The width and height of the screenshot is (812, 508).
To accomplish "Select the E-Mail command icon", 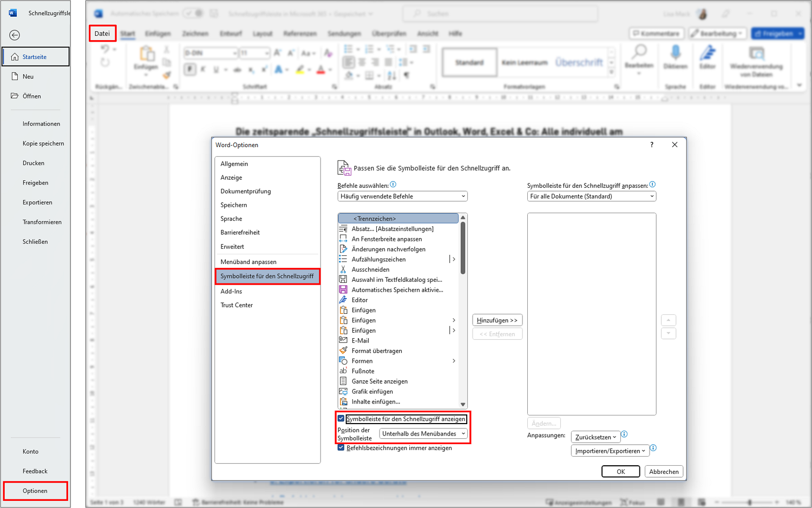I will point(343,340).
